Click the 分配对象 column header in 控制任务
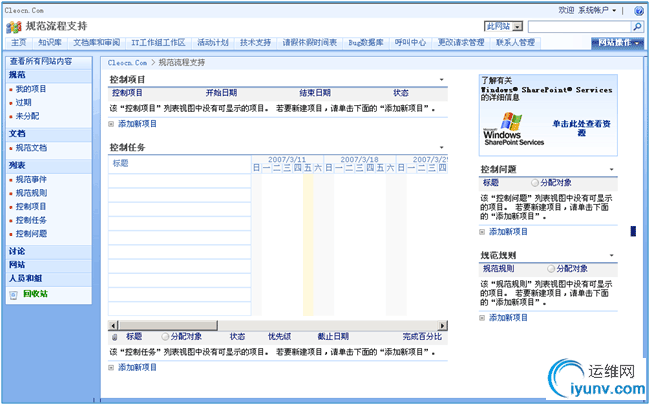 click(186, 336)
